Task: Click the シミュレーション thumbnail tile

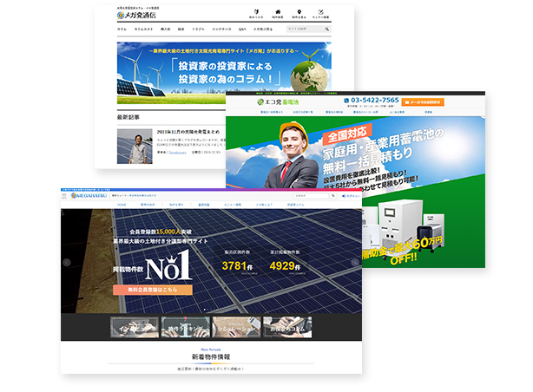Action: [236, 327]
